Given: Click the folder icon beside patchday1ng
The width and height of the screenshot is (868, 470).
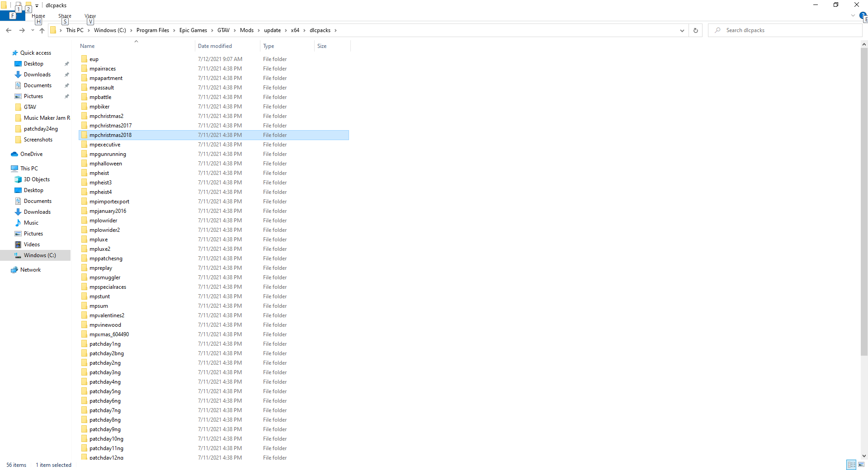Looking at the screenshot, I should (84, 343).
